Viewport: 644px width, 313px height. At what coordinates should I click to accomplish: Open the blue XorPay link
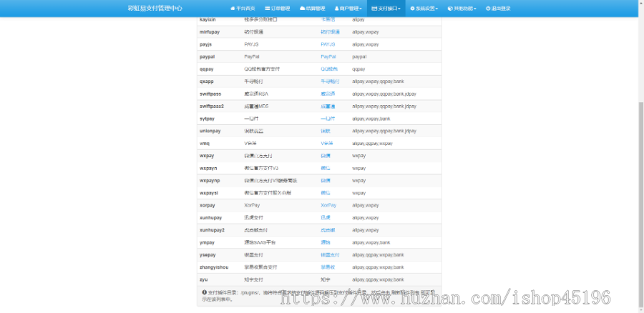point(328,205)
